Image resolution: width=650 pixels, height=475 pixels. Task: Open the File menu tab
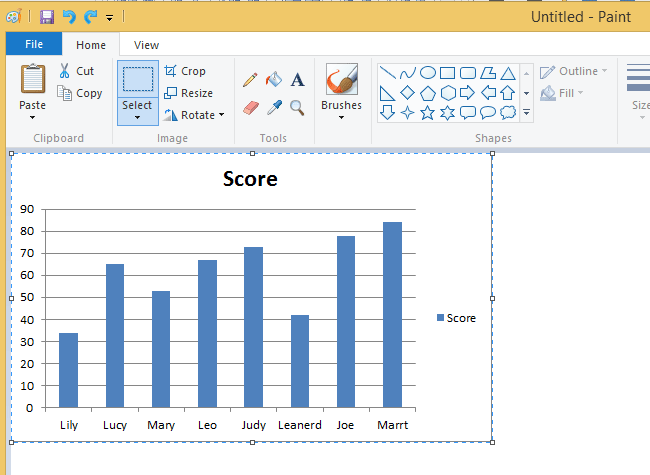pyautogui.click(x=34, y=44)
